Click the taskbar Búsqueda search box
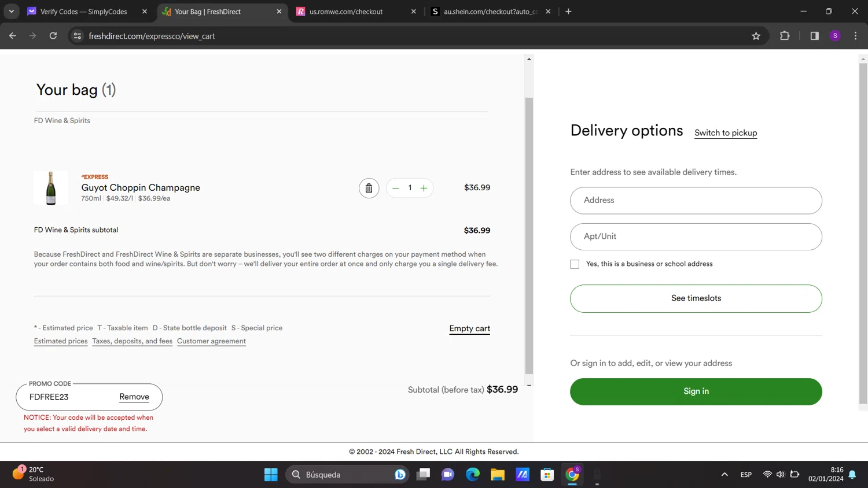Image resolution: width=868 pixels, height=488 pixels. 347,475
